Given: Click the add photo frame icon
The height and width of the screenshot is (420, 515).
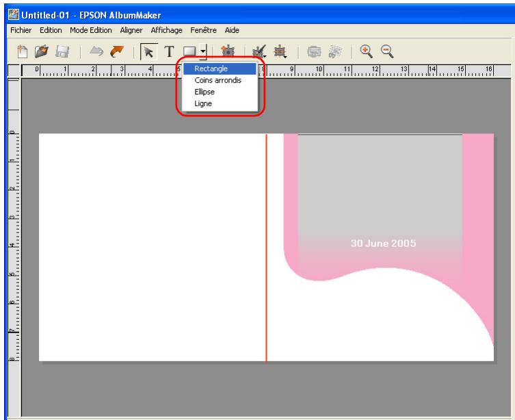Looking at the screenshot, I should tap(228, 51).
